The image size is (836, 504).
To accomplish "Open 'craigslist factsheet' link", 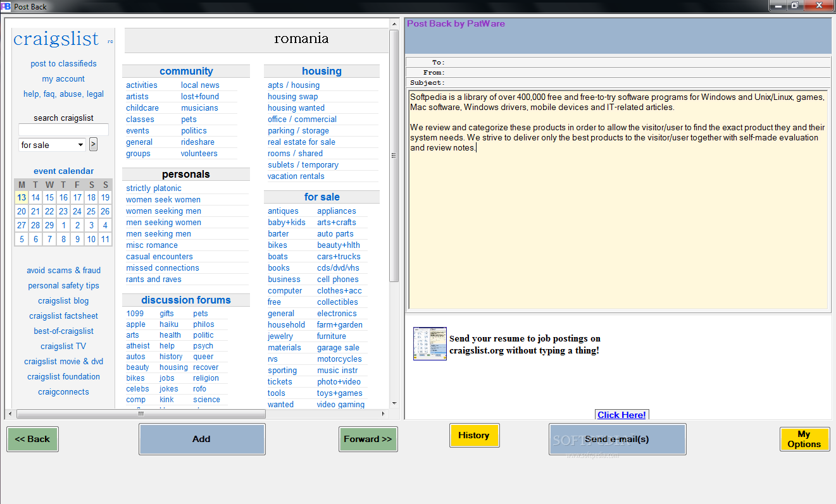I will tap(63, 316).
